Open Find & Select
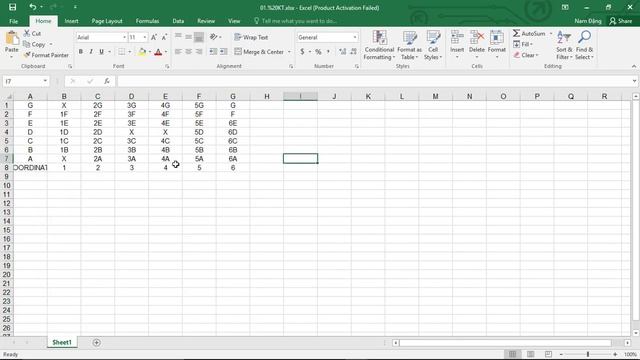Image resolution: width=640 pixels, height=360 pixels. (x=584, y=45)
